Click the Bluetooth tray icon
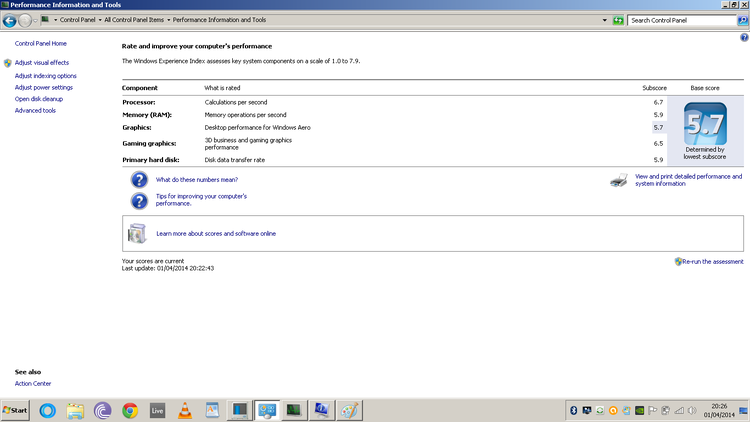 point(574,411)
